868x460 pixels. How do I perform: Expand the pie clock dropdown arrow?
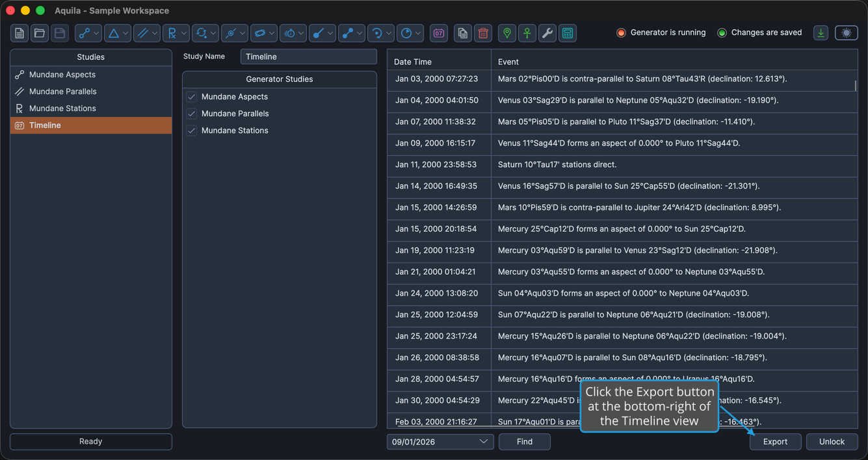point(418,33)
